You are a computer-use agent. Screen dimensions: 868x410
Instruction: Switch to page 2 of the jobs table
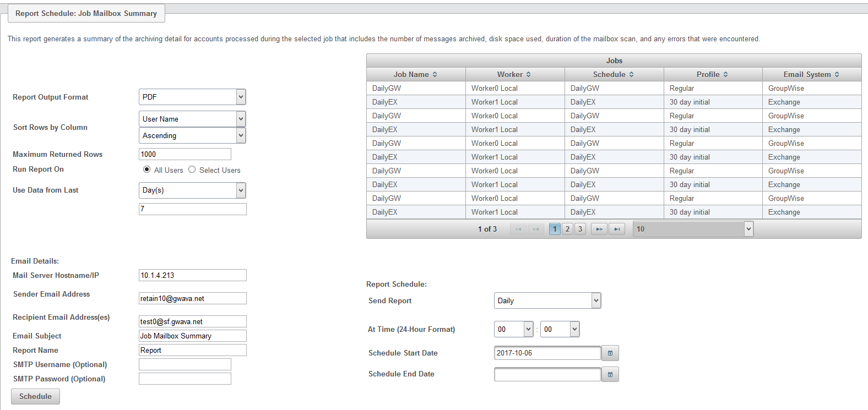click(x=567, y=229)
